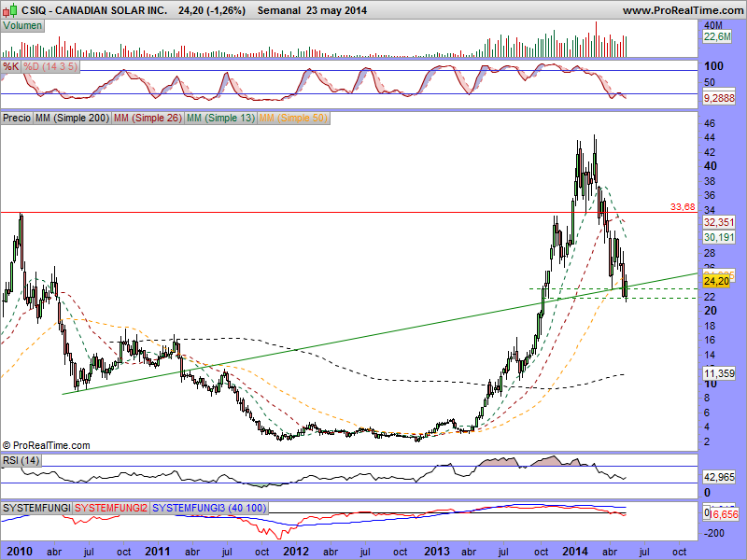Open the RSI (14) indicator label
Image resolution: width=747 pixels, height=560 pixels.
[x=21, y=460]
